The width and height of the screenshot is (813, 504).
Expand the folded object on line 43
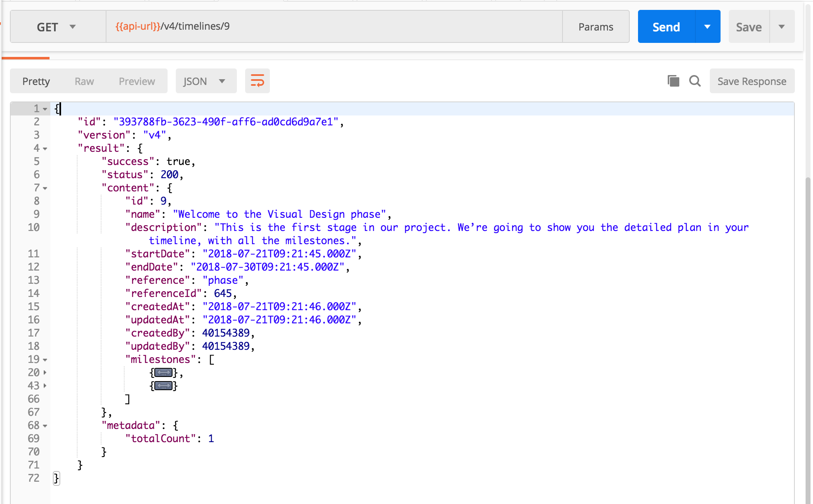[163, 386]
